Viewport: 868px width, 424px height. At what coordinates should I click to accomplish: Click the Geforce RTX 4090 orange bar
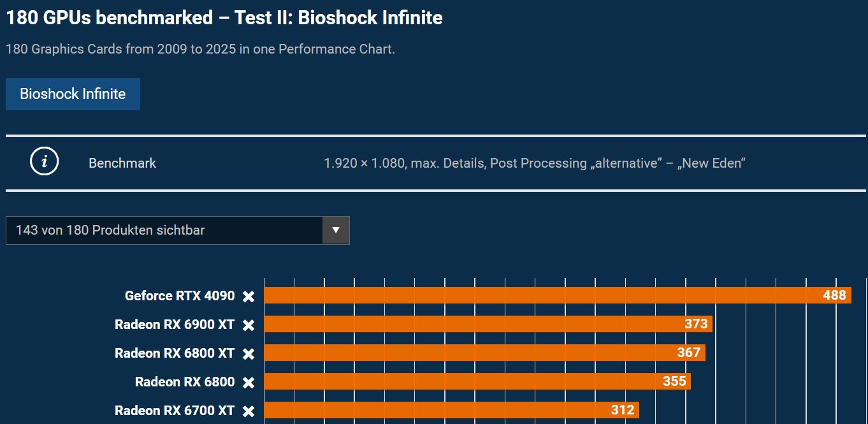coord(557,295)
